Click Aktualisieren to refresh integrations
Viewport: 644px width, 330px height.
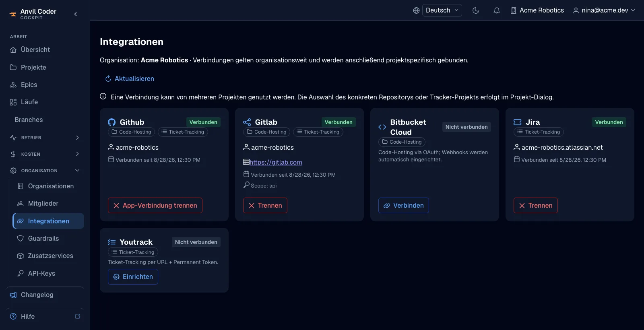(130, 78)
